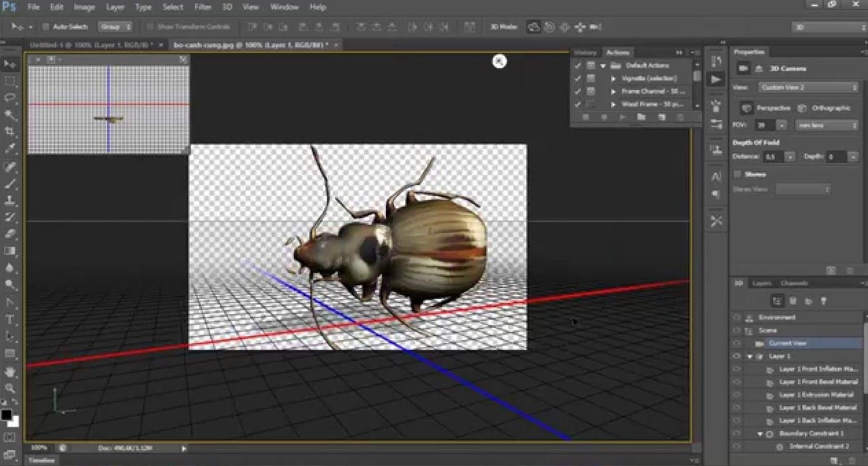Click the Orthographic camera icon
Screen dimensions: 868x466
[802, 109]
